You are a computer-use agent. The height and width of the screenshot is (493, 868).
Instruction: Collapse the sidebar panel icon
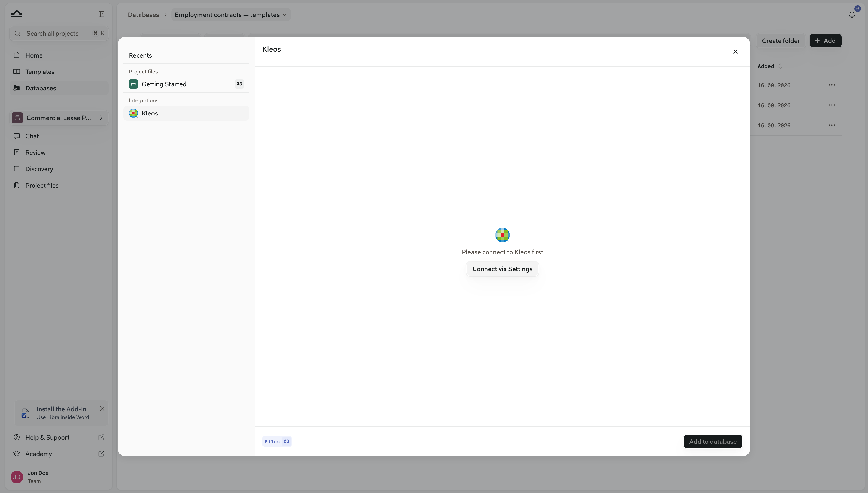coord(101,14)
